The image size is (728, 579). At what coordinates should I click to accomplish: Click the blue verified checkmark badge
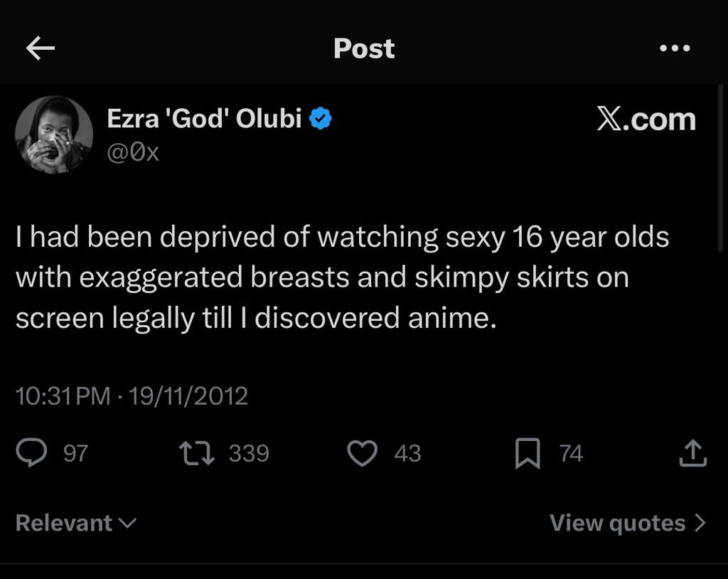coord(321,119)
